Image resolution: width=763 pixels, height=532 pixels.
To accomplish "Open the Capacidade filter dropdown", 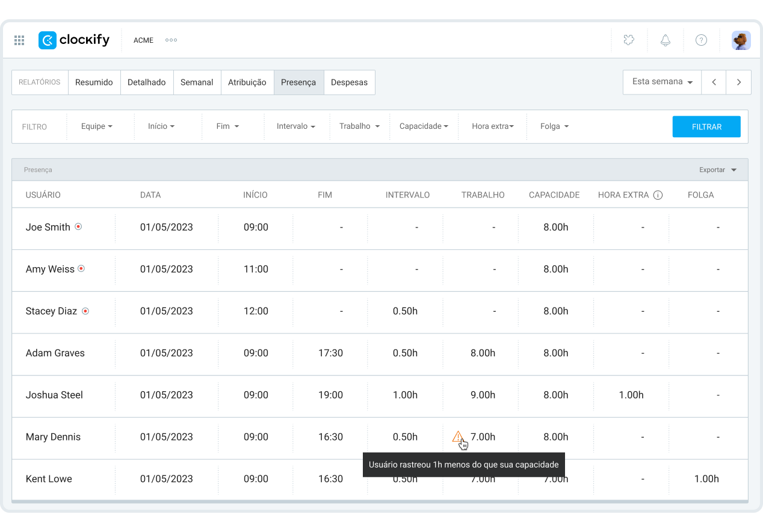I will pos(424,126).
